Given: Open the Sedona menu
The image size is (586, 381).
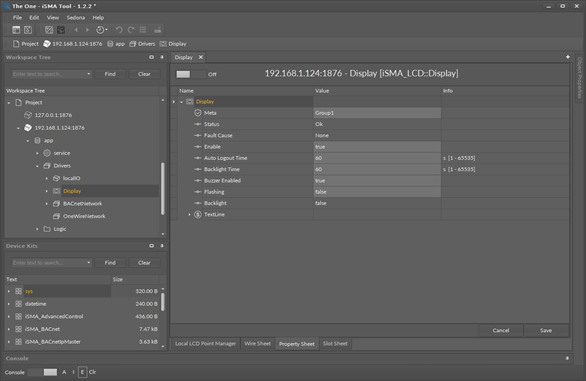Looking at the screenshot, I should pos(75,18).
